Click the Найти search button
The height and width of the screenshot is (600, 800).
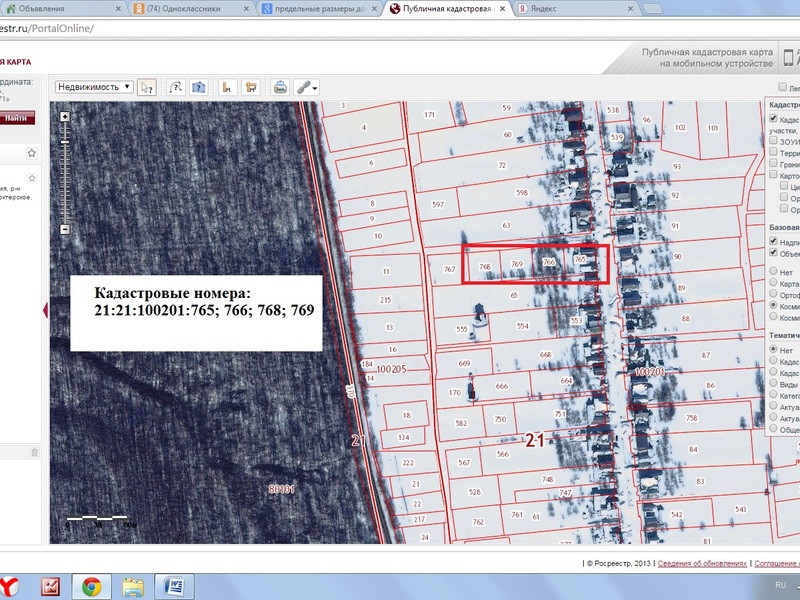(17, 118)
